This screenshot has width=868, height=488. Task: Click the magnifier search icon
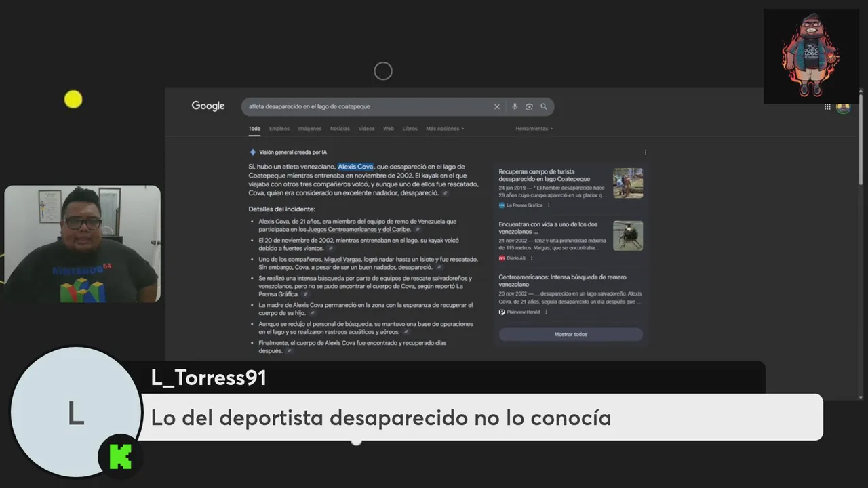(x=544, y=106)
